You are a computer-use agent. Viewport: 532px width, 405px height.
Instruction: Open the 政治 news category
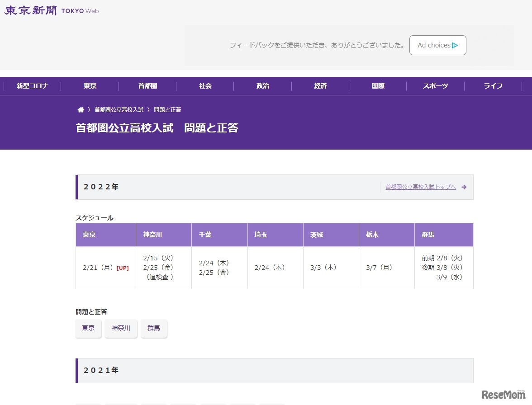point(262,86)
